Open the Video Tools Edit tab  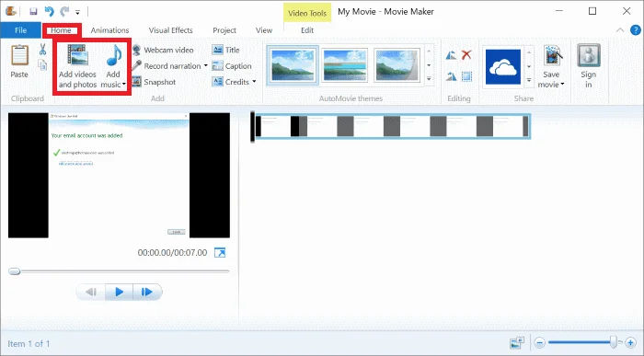pos(307,30)
